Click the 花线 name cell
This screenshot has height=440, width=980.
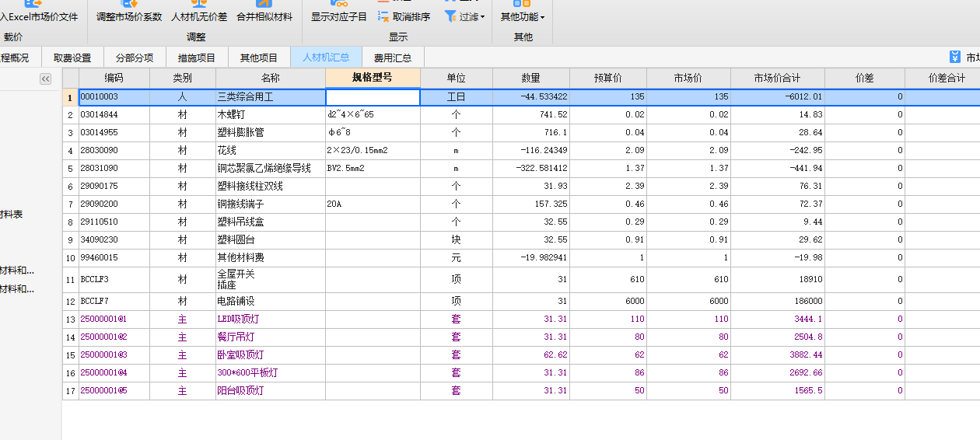point(271,151)
